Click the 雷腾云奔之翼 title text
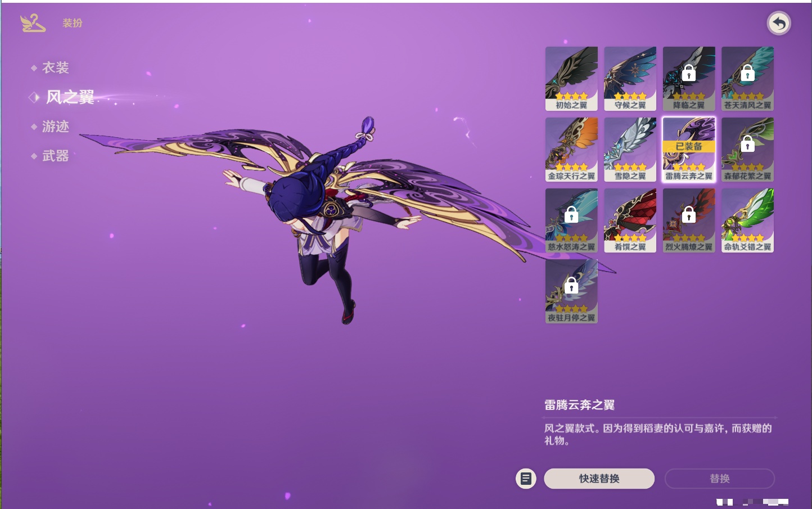 (579, 405)
